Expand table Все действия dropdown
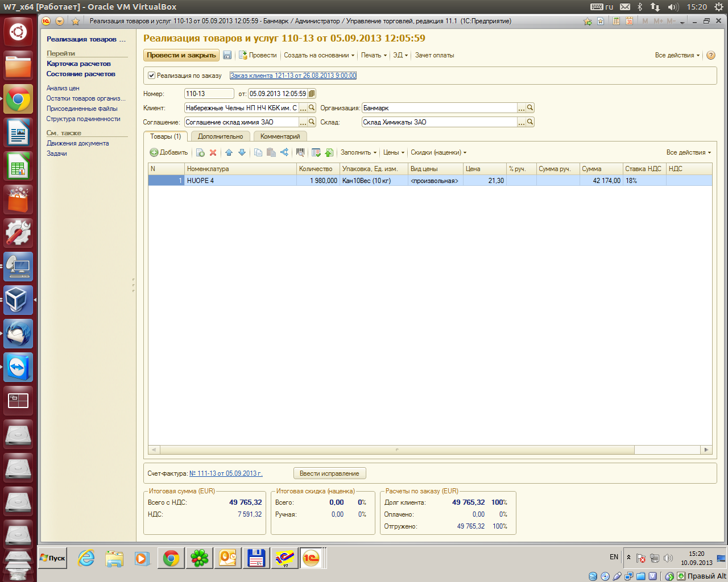728x582 pixels. point(689,152)
